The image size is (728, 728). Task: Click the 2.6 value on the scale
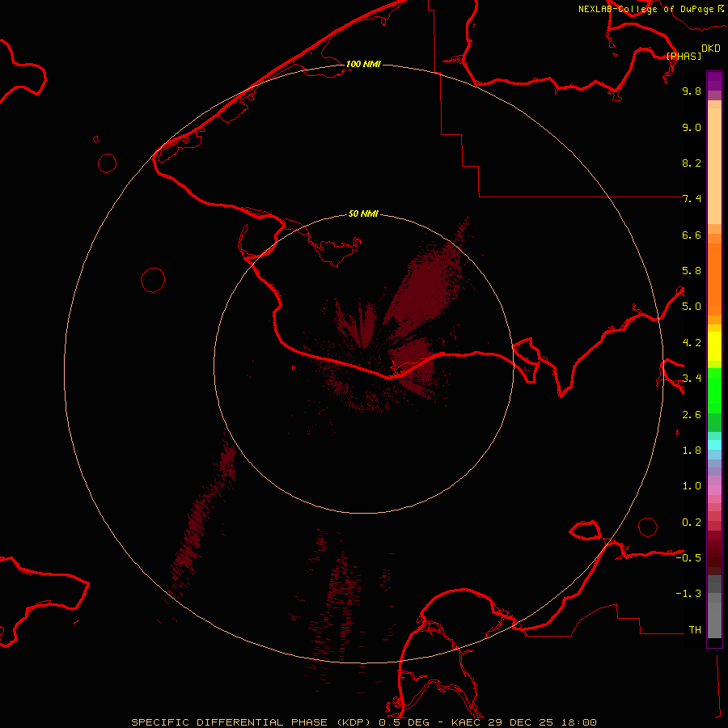692,415
